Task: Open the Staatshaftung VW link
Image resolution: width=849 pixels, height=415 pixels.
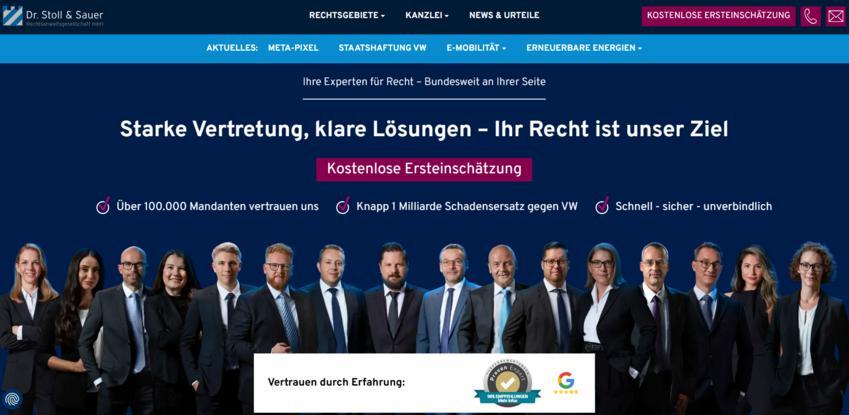Action: pos(382,48)
